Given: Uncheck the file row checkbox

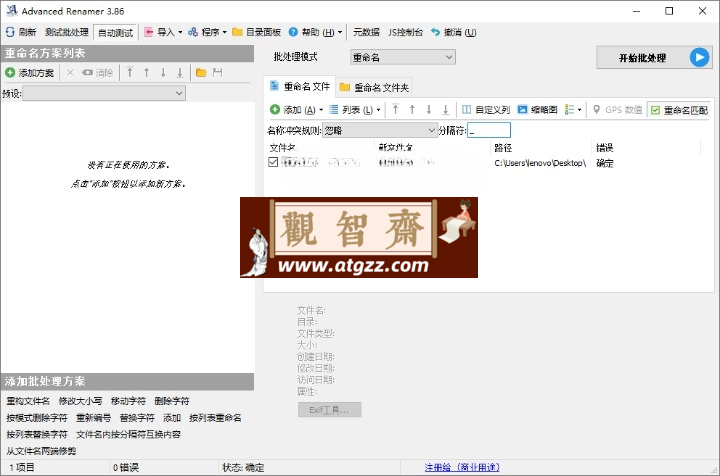Looking at the screenshot, I should [x=273, y=162].
